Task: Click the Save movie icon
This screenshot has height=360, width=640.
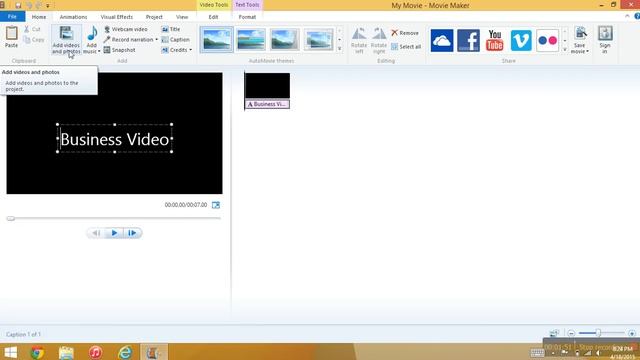Action: (580, 33)
